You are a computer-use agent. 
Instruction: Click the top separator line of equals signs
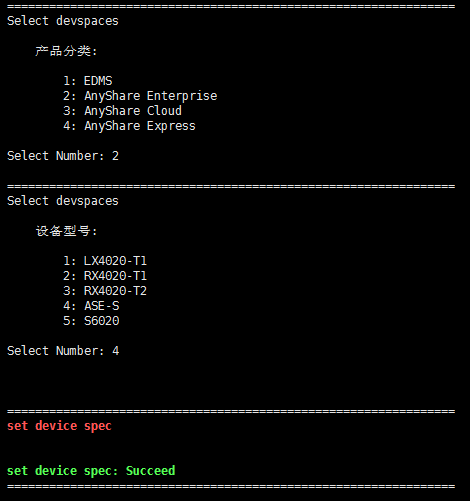click(231, 6)
